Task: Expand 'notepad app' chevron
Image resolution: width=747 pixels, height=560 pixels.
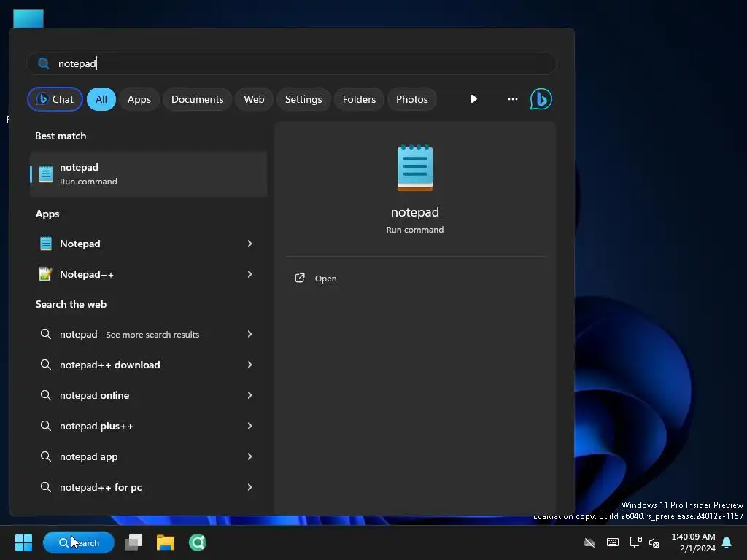Action: pyautogui.click(x=249, y=456)
